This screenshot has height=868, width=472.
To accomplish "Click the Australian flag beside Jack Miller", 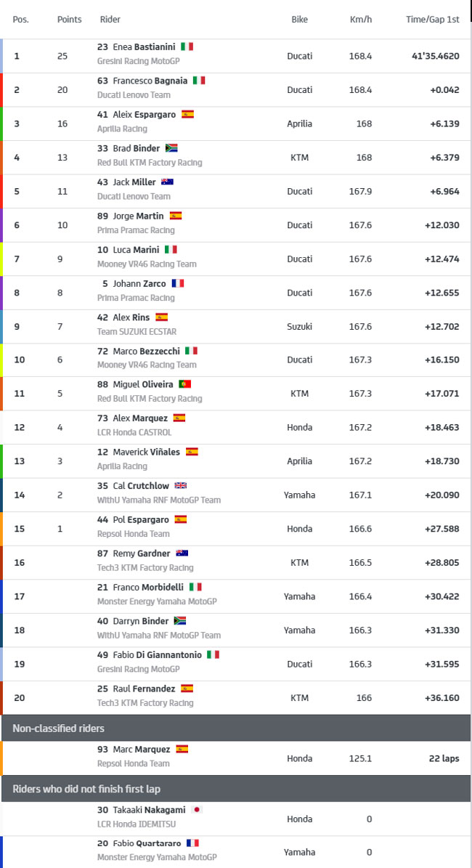I will (167, 182).
